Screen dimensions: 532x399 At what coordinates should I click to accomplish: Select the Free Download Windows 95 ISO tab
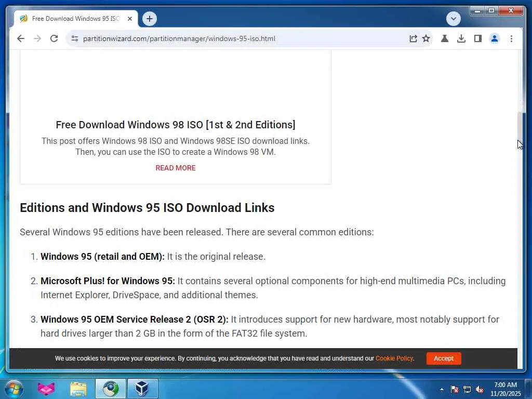[76, 19]
